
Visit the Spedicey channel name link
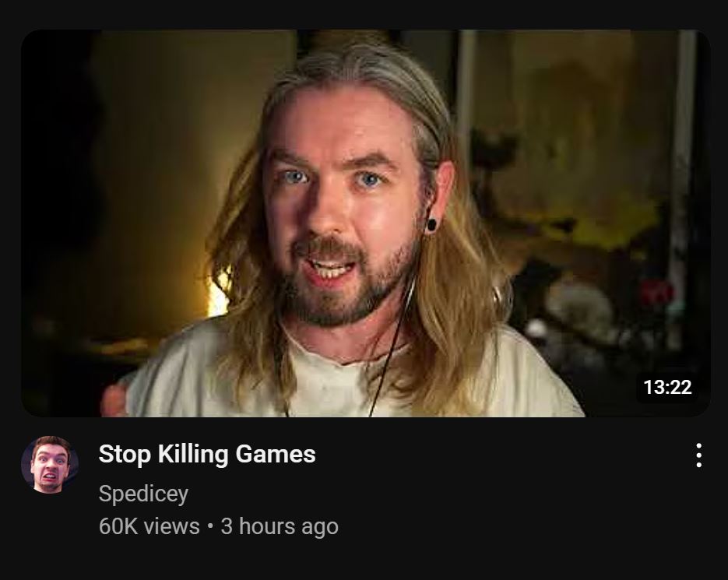pos(143,493)
